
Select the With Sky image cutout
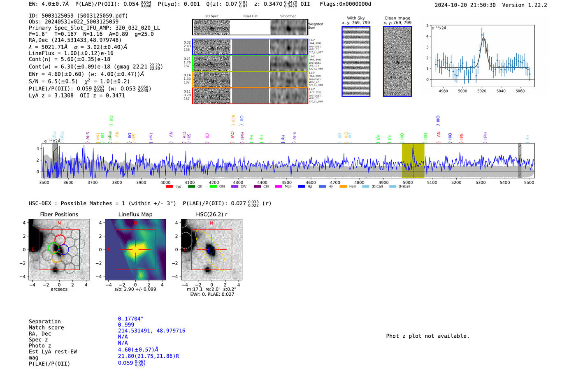[356, 61]
